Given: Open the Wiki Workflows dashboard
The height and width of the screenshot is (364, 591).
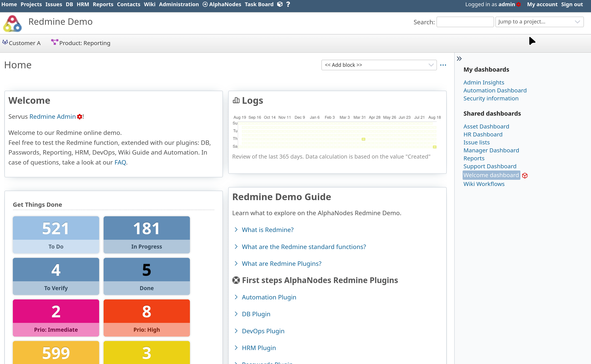Looking at the screenshot, I should pos(484,184).
